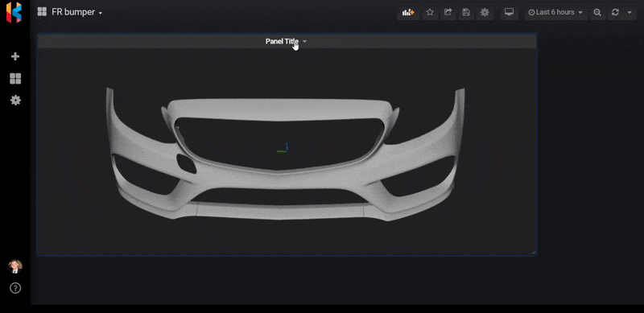Refresh the dashboard with refresh icon

coord(615,12)
